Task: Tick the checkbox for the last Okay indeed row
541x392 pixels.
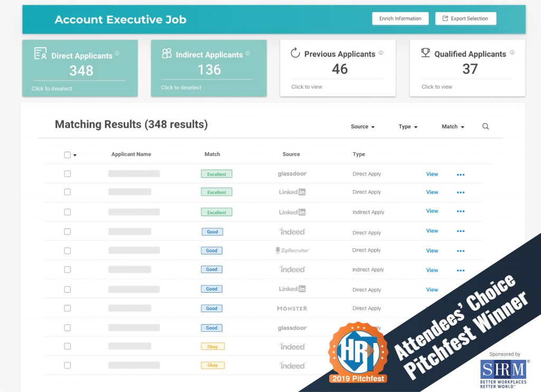Action: (x=67, y=365)
